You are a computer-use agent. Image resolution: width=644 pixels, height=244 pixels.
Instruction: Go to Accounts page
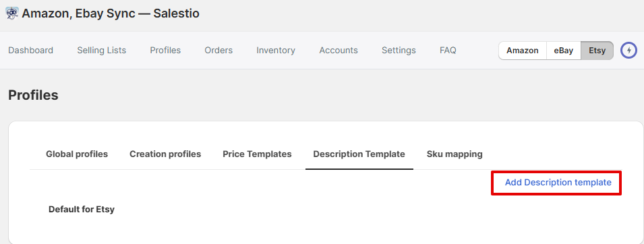339,50
